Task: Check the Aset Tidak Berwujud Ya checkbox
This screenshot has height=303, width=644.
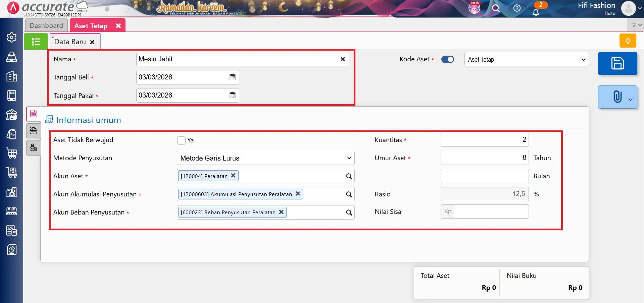Action: (x=181, y=140)
